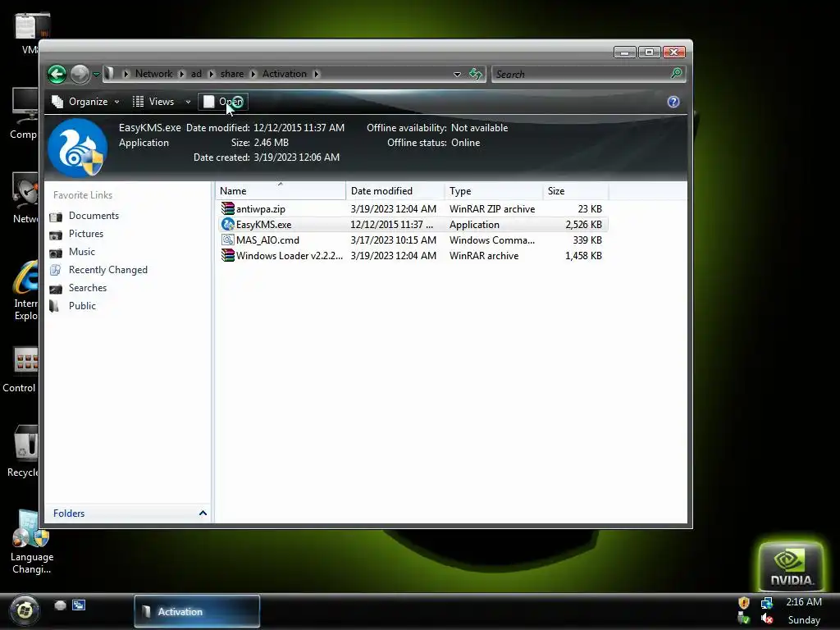Screen dimensions: 840x630
Task: Click the MAS_AIO.cmd file icon
Action: tap(228, 240)
